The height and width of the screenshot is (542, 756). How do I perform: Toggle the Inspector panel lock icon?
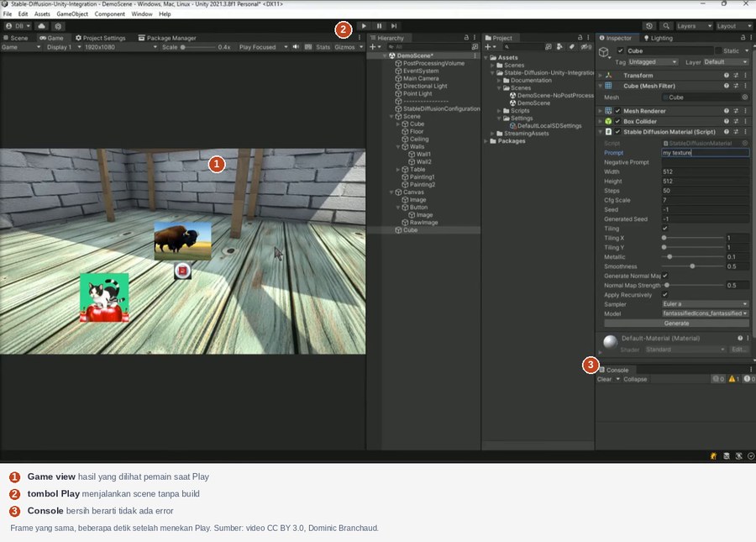743,37
